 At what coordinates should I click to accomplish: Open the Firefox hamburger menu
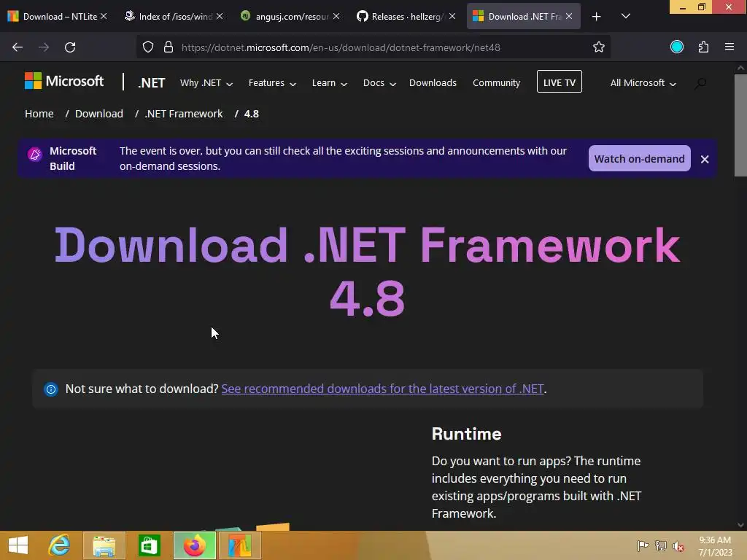(729, 47)
